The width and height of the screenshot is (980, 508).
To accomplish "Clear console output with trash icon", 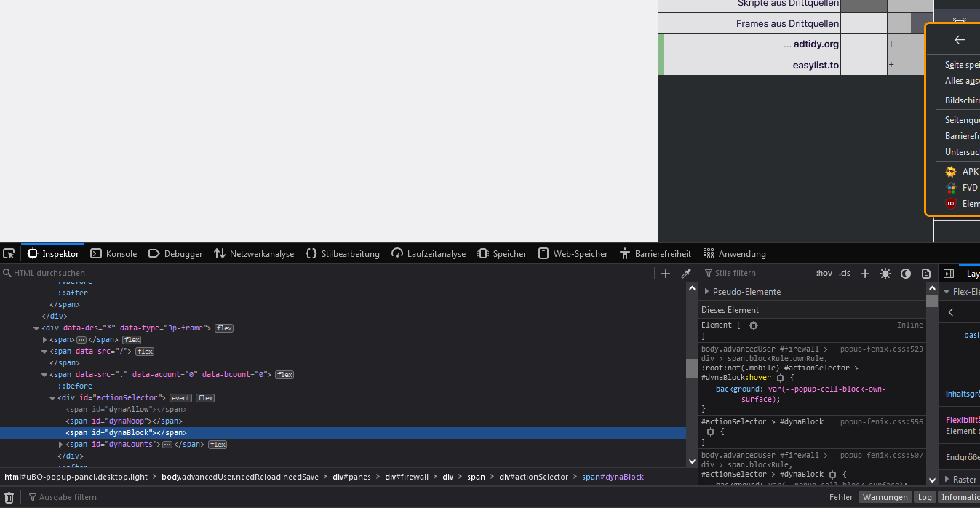I will (x=9, y=497).
